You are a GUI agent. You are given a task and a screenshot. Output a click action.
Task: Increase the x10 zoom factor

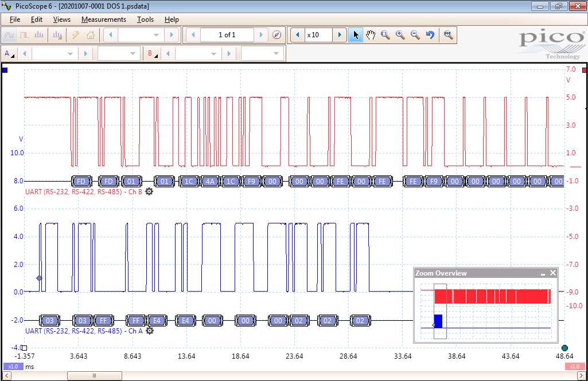pos(340,35)
